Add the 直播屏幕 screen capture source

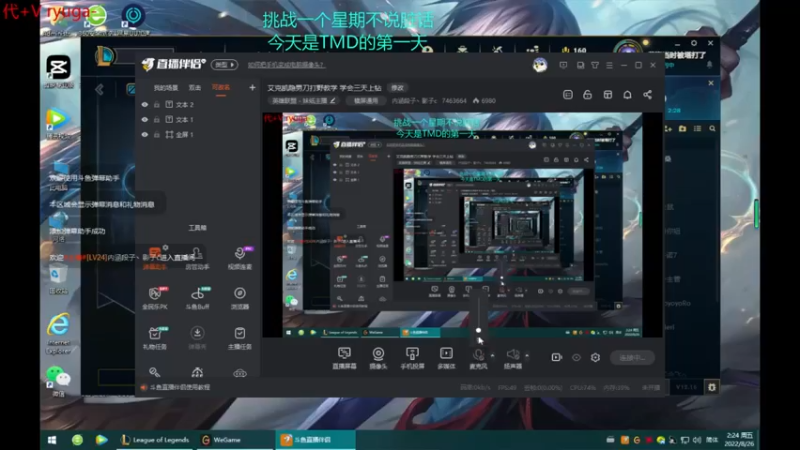[344, 358]
